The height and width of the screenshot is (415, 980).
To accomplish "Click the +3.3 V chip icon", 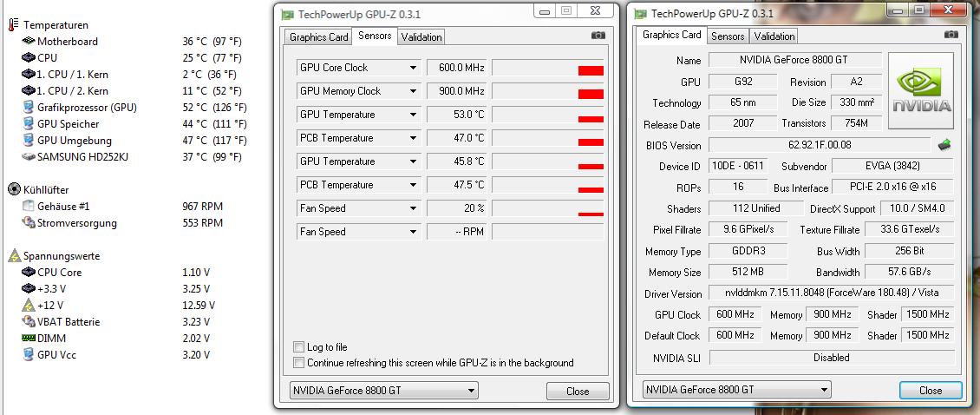I will tap(28, 288).
